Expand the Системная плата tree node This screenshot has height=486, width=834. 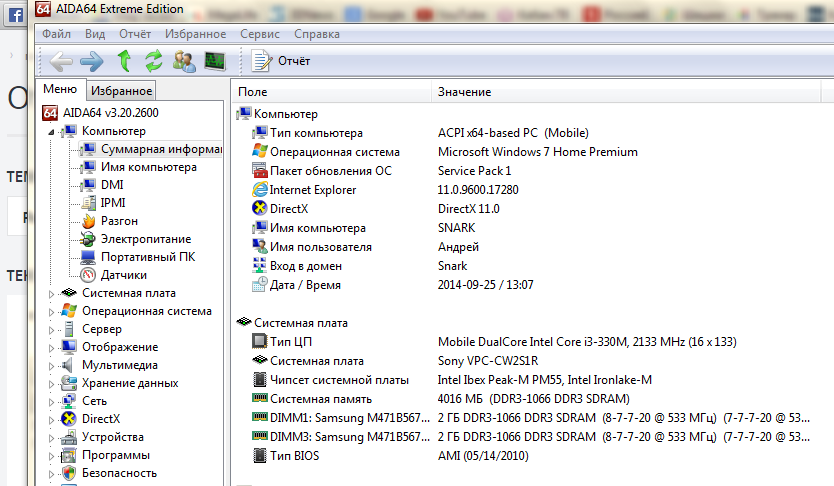tap(53, 293)
